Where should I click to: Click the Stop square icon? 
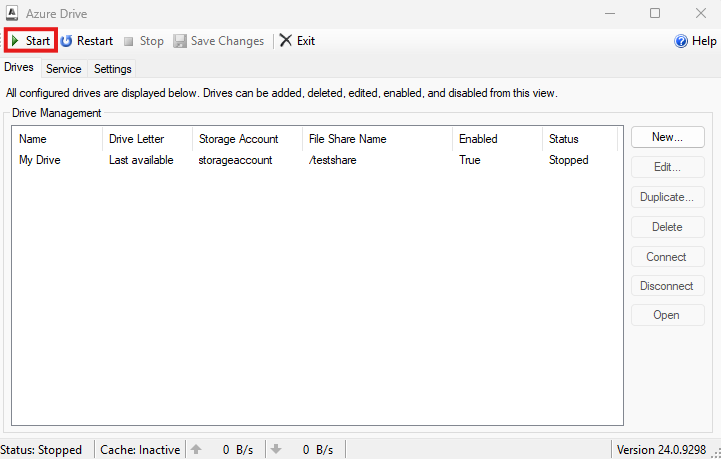tap(129, 41)
